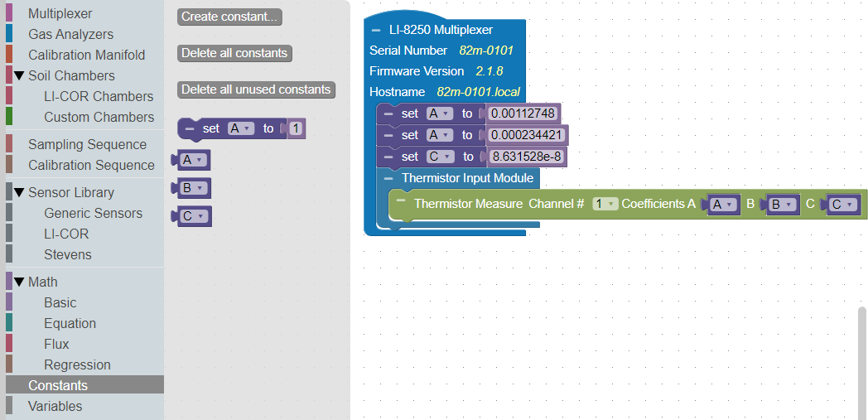
Task: Click Delete all constants button
Action: (234, 53)
